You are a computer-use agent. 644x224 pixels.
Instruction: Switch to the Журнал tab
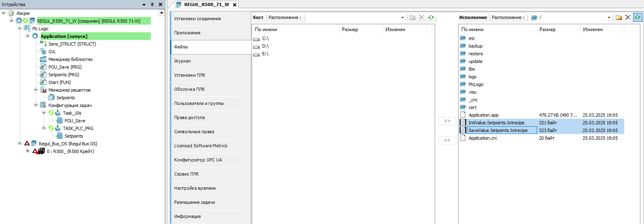(x=183, y=61)
